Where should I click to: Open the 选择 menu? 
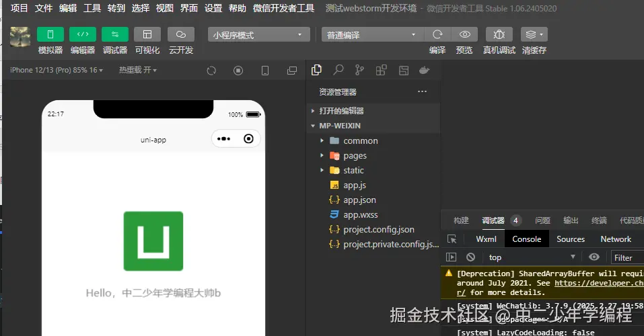point(141,8)
